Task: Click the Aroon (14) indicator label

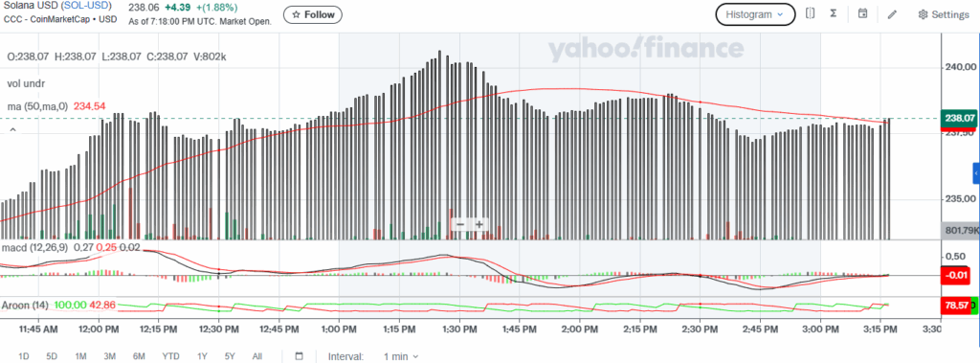Action: [24, 305]
